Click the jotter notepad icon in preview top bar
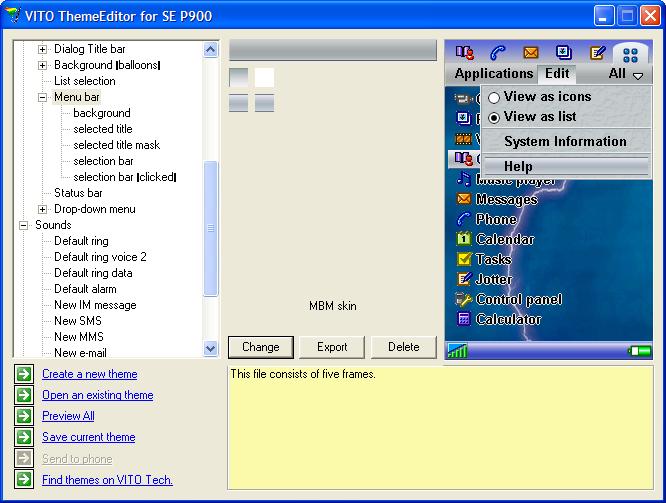The height and width of the screenshot is (503, 666). click(597, 52)
